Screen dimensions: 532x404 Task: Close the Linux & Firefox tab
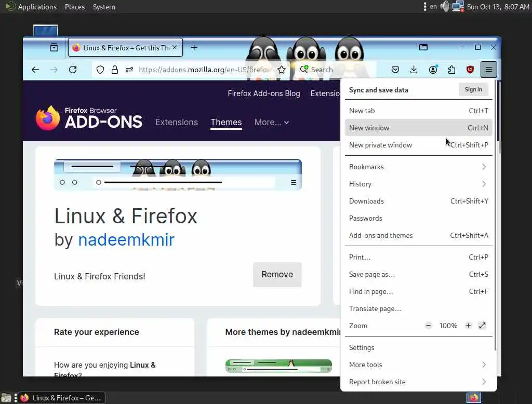(x=175, y=47)
